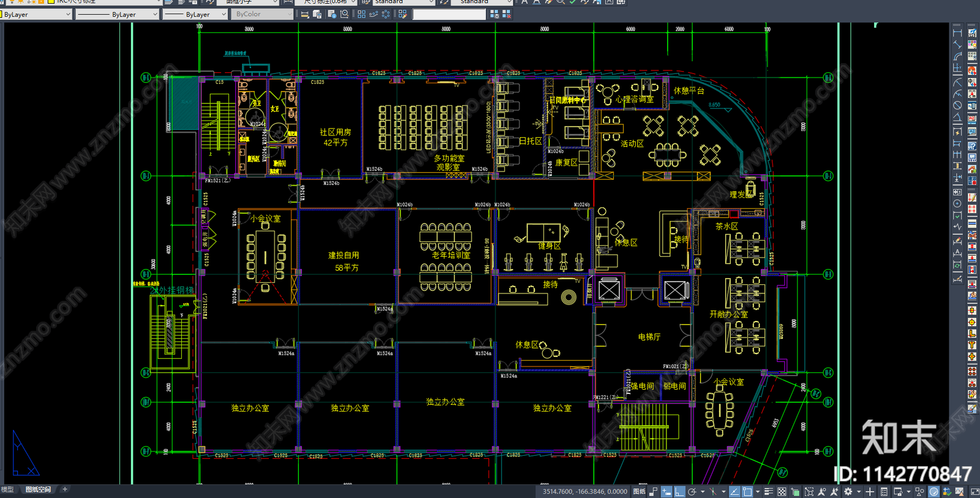Image resolution: width=980 pixels, height=498 pixels.
Task: Click the empty toolbar input field
Action: [x=450, y=13]
